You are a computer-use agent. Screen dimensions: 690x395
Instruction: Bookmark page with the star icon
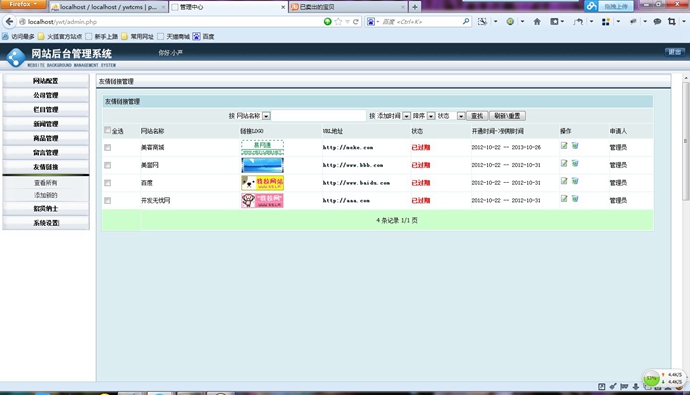[338, 22]
